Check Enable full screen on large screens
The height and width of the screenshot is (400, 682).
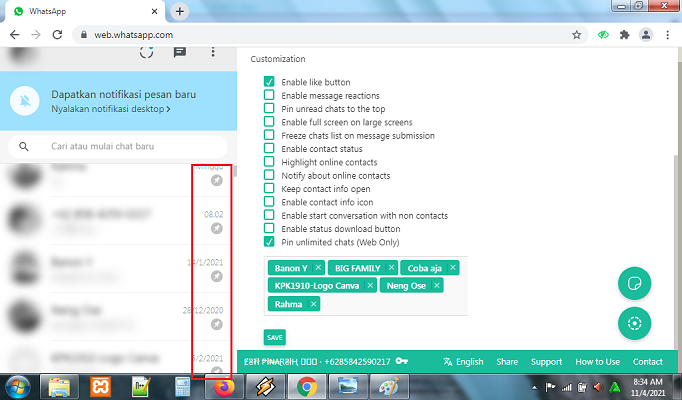(269, 121)
